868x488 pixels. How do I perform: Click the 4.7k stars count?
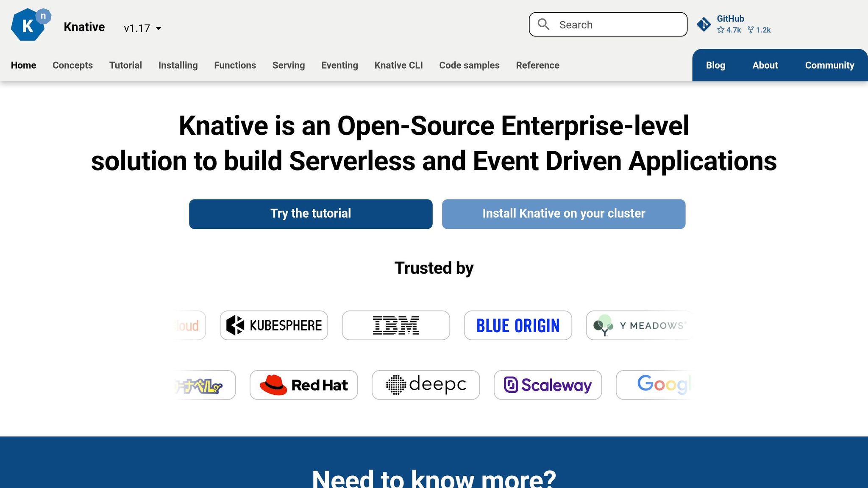729,30
